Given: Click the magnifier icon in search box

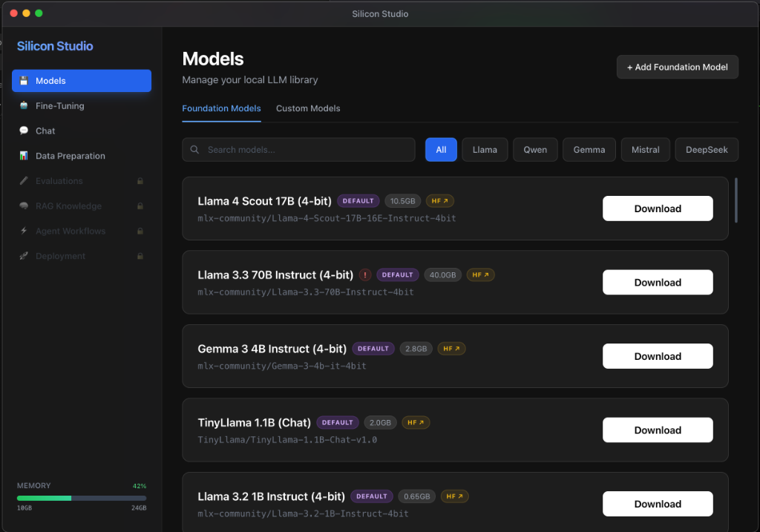Looking at the screenshot, I should [194, 149].
